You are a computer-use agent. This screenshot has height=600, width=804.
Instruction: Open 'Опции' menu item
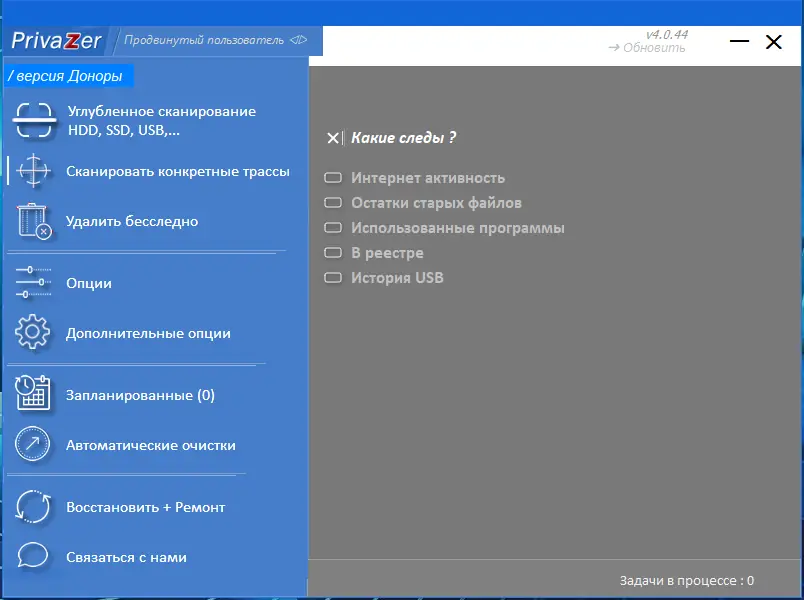89,283
